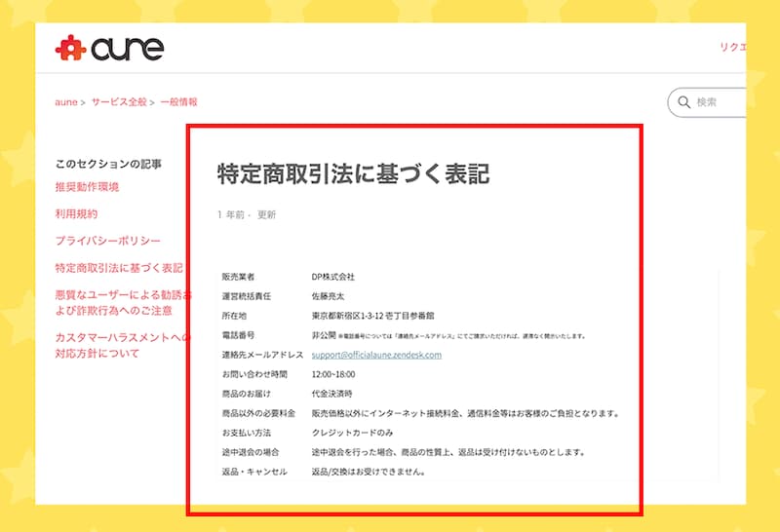Click the 東京都新宿区 address text
This screenshot has width=780, height=532.
coord(372,316)
